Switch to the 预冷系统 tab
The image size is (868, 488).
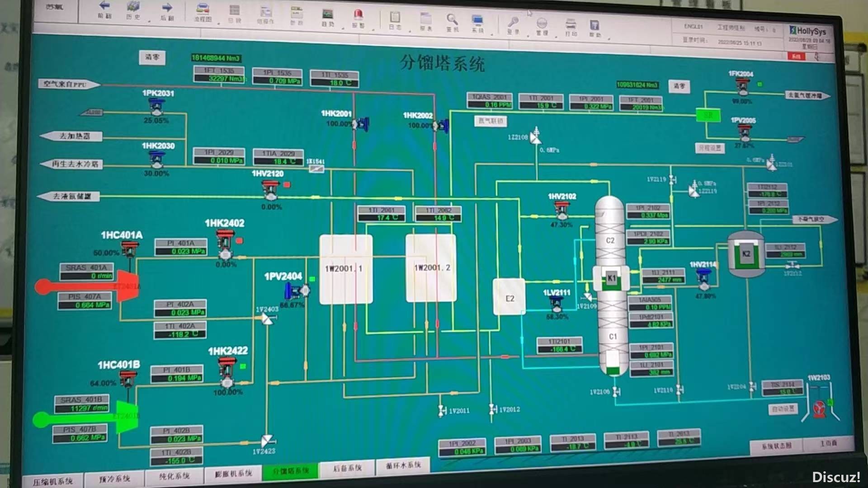click(115, 479)
